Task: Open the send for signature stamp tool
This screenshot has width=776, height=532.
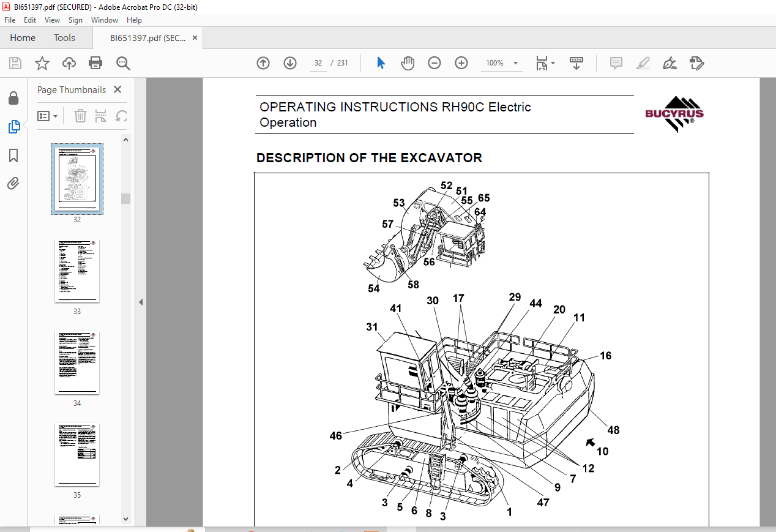Action: (x=696, y=63)
